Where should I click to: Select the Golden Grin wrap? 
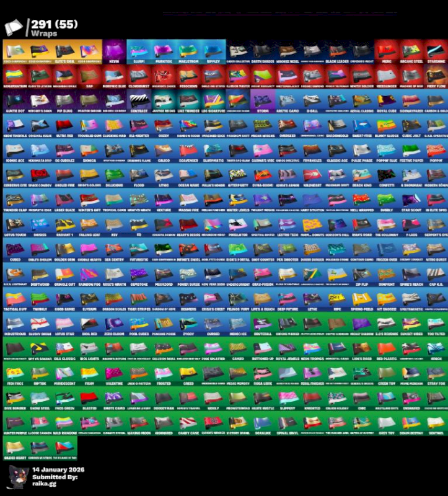(x=64, y=250)
